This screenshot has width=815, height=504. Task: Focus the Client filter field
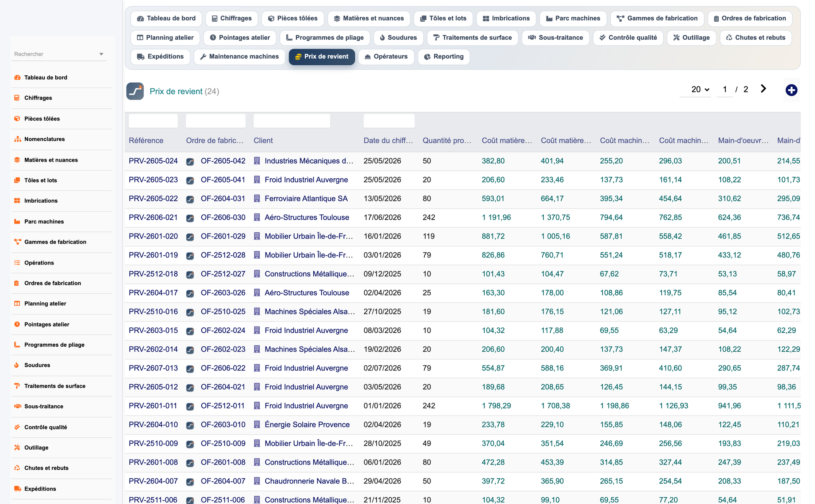pos(292,121)
